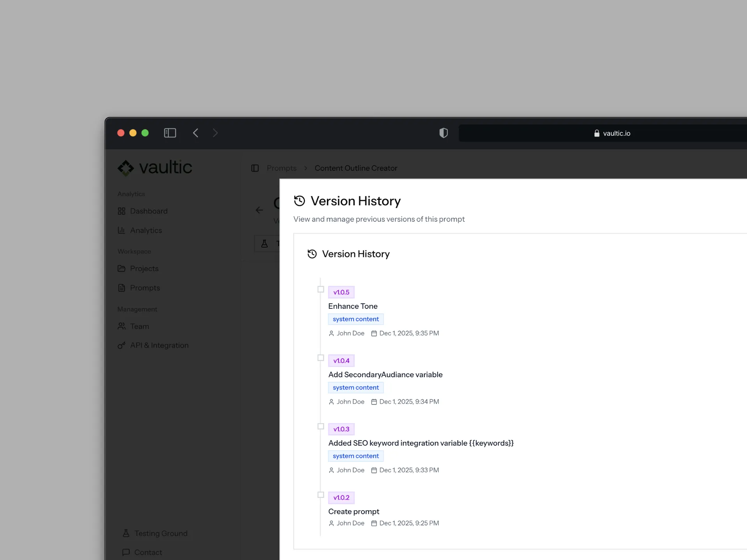Open Dashboard in the sidebar
The width and height of the screenshot is (747, 560).
click(x=149, y=211)
